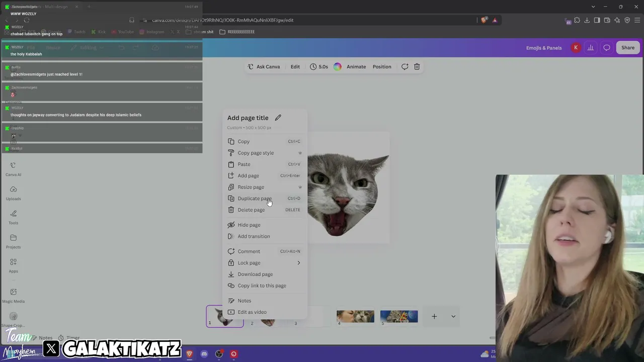Open Notes from the context menu
The image size is (644, 362).
(265, 301)
